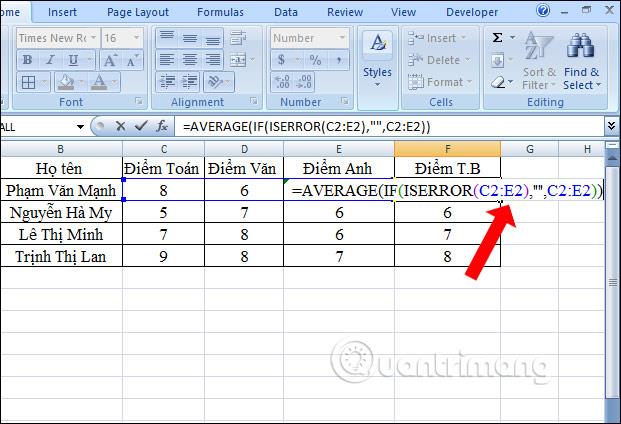621x424 pixels.
Task: Open the Page Layout tab
Action: (137, 12)
